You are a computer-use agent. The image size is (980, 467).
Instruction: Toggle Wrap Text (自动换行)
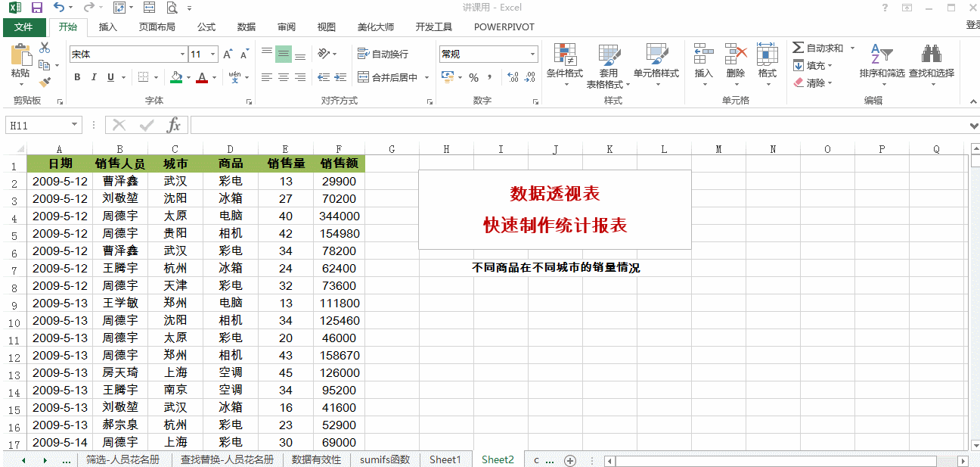tap(383, 54)
